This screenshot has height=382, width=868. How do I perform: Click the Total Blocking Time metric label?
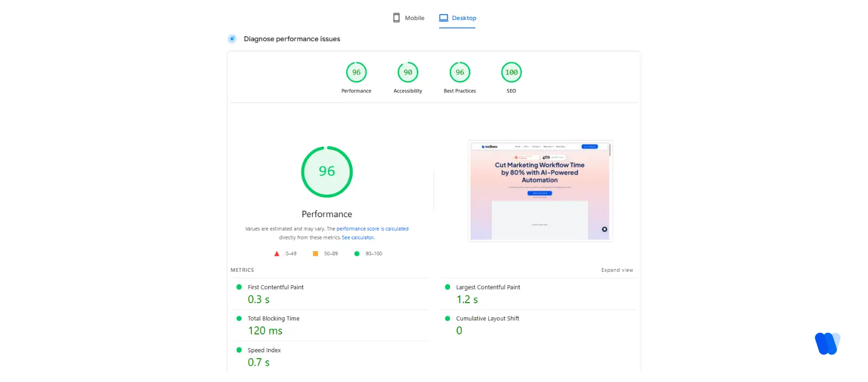pos(274,319)
